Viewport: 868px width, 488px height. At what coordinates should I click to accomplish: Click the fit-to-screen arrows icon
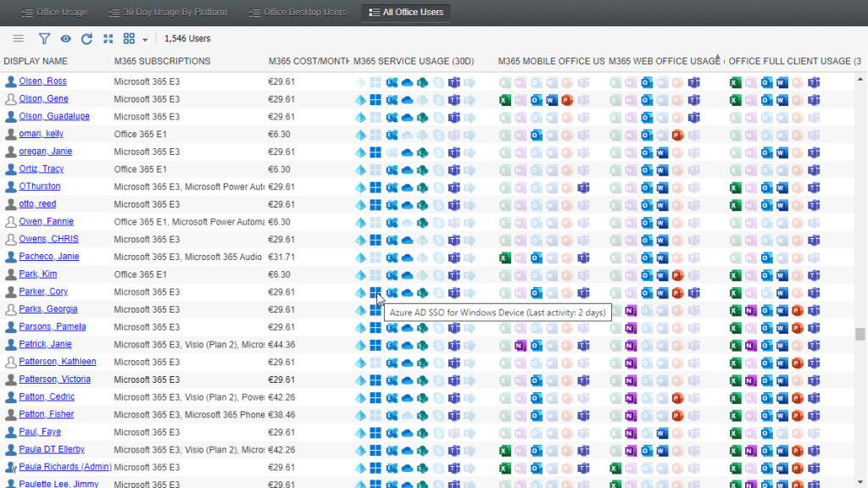[108, 39]
